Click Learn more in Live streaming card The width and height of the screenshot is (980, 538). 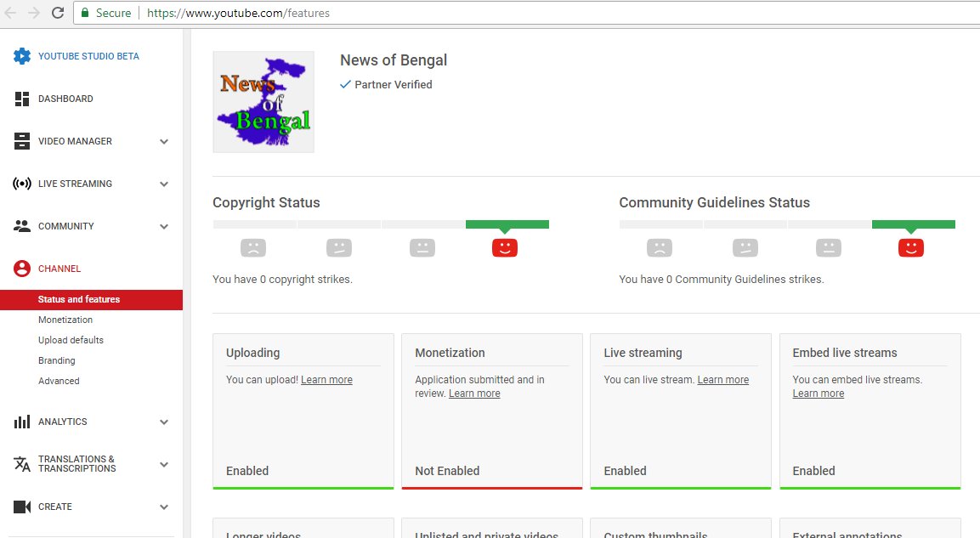722,379
